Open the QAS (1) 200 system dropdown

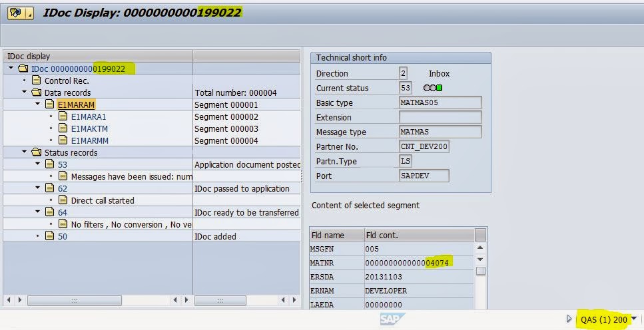point(633,319)
